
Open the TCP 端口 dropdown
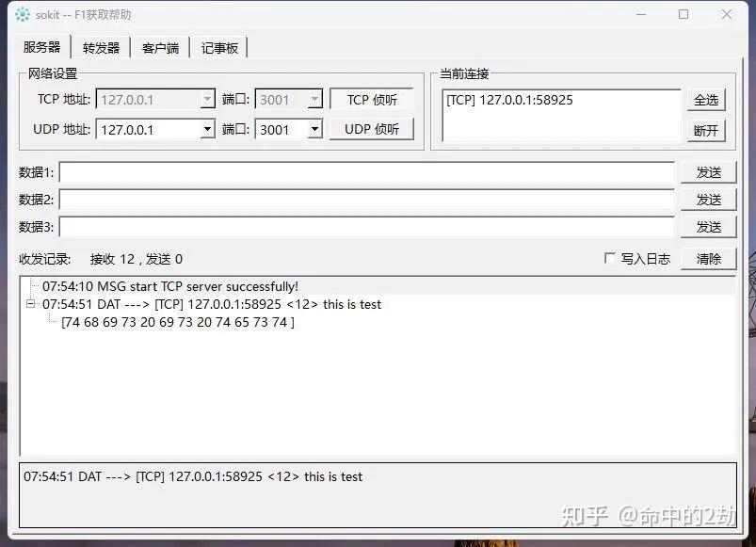point(313,99)
